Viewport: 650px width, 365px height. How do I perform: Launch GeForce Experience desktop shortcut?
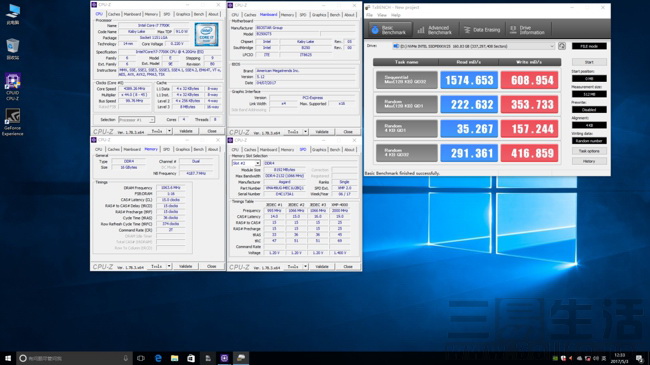tap(13, 122)
